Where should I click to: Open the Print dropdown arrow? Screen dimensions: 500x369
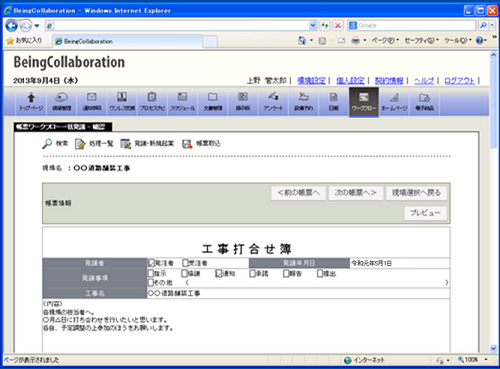[x=365, y=40]
